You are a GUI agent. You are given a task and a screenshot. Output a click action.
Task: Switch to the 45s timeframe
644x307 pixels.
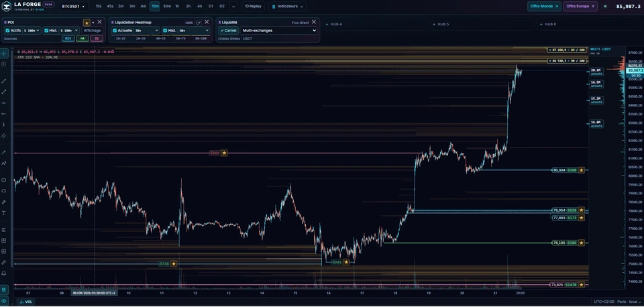point(110,6)
